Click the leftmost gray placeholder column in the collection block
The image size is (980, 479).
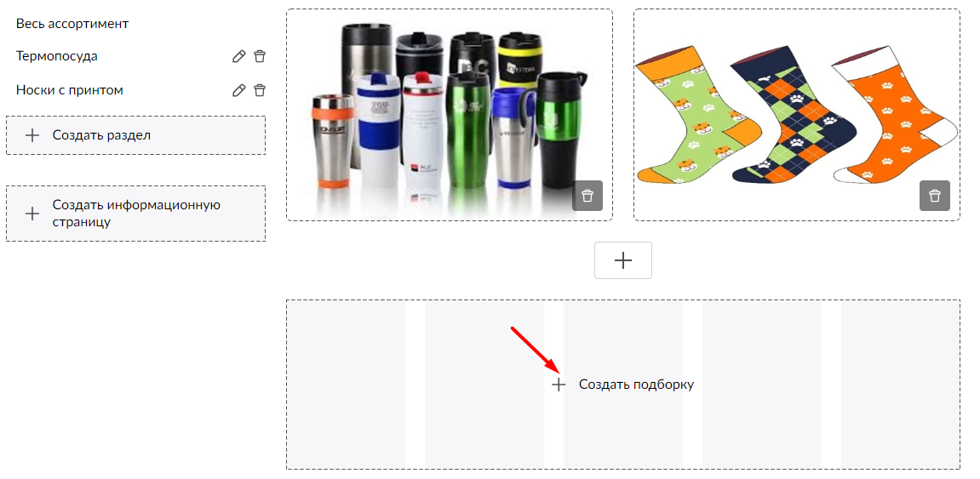pyautogui.click(x=347, y=385)
